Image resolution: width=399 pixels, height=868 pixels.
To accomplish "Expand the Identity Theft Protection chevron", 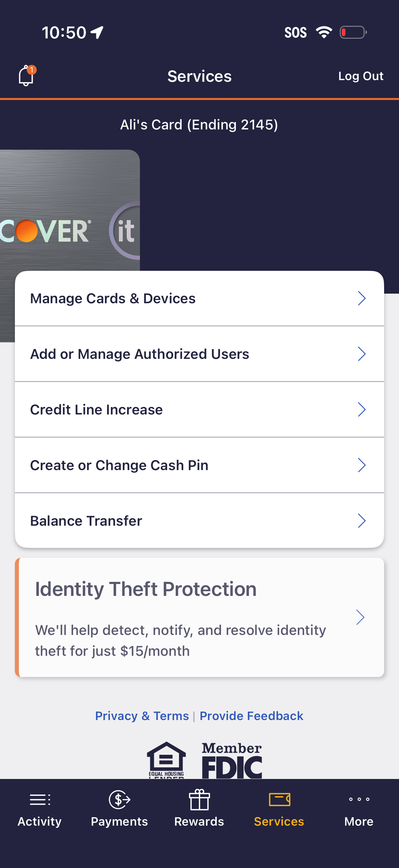I will click(x=360, y=617).
